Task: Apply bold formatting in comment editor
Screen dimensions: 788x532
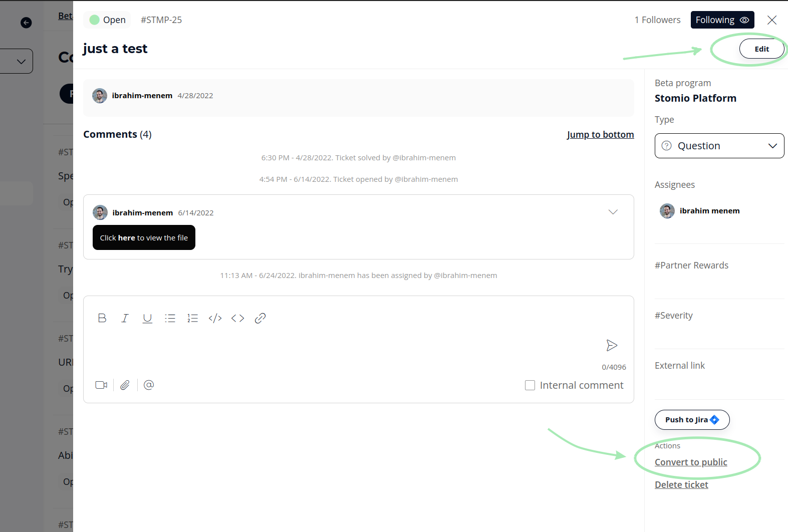Action: point(102,318)
